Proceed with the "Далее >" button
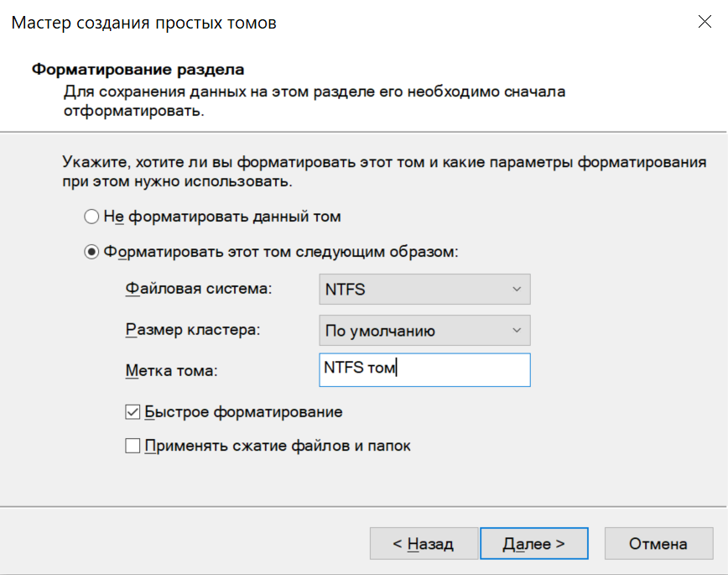Viewport: 728px width, 575px height. point(533,544)
